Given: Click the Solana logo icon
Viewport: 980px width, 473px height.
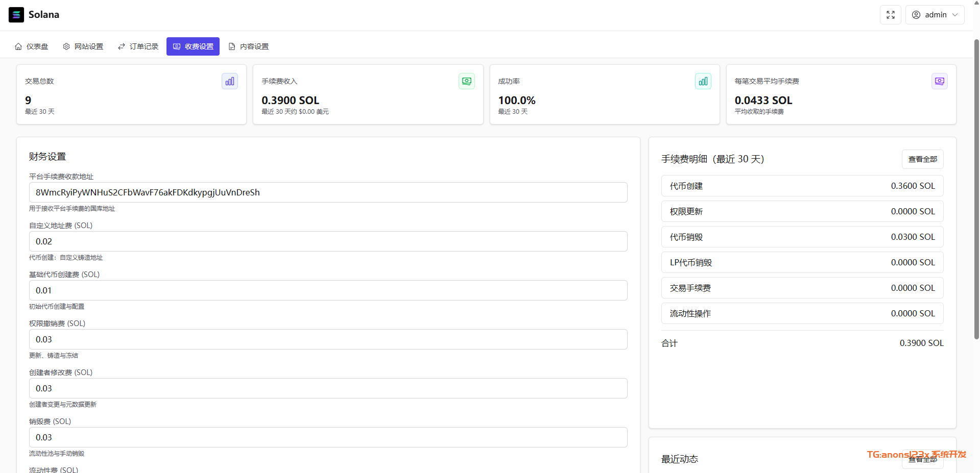Looking at the screenshot, I should 16,15.
